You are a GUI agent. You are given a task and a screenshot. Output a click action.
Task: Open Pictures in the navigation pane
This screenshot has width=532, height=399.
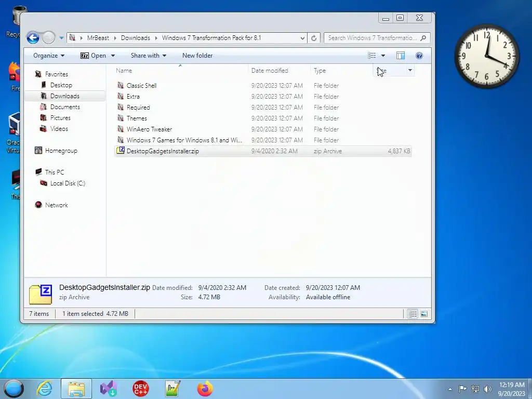pyautogui.click(x=60, y=118)
